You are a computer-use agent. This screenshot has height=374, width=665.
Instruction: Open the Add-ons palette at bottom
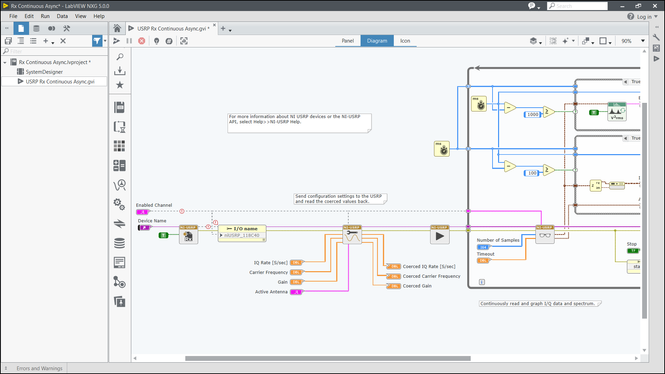coord(120,301)
